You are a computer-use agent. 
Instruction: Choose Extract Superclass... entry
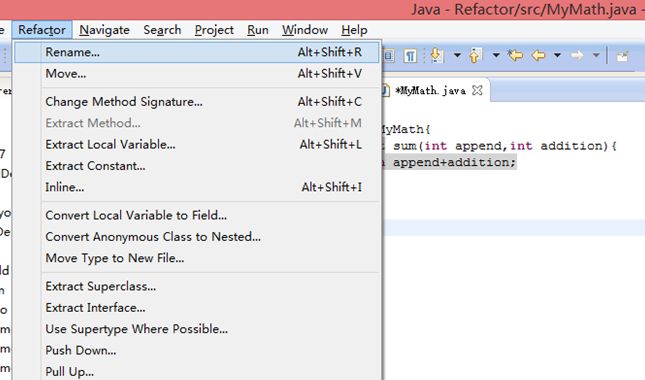click(x=197, y=286)
